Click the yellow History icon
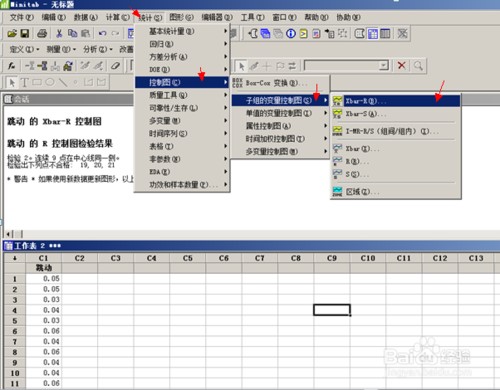The width and height of the screenshot is (500, 390). [x=303, y=33]
